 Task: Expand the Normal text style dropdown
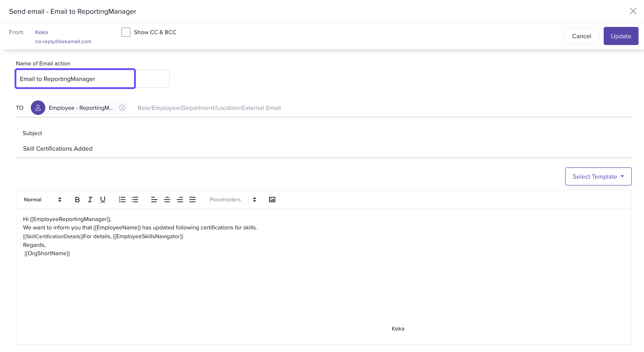(x=43, y=199)
